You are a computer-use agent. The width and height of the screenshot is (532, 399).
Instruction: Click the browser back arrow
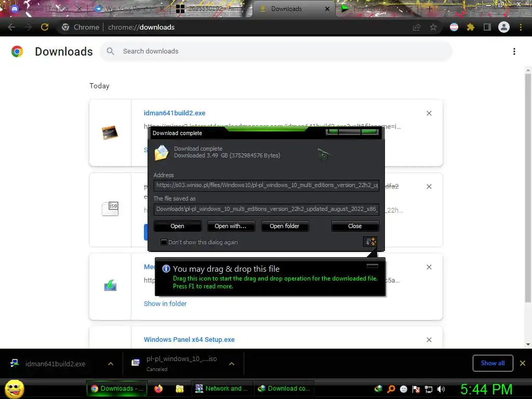11,27
